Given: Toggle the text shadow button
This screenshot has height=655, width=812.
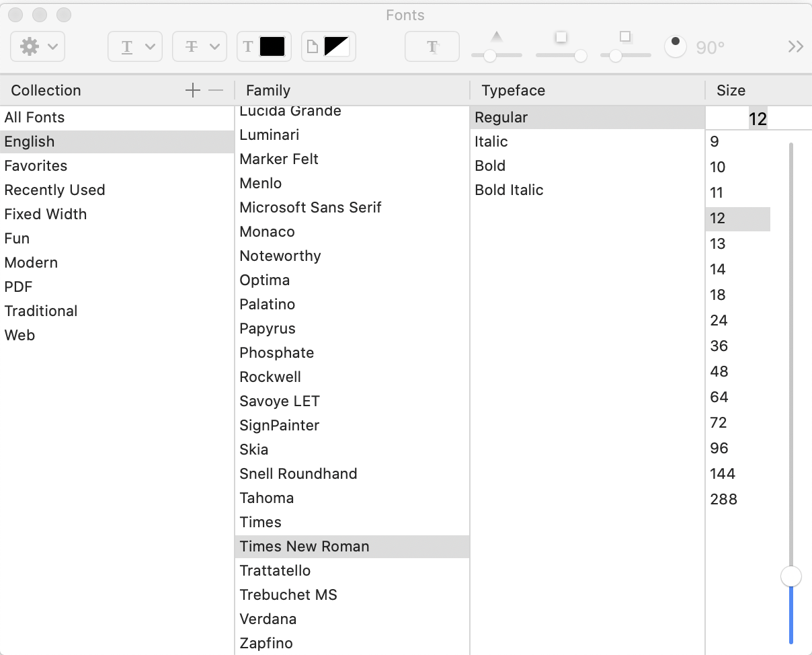Looking at the screenshot, I should [432, 47].
